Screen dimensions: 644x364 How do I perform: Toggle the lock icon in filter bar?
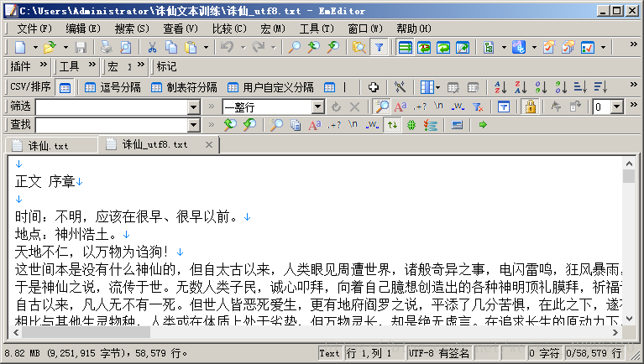[x=531, y=107]
